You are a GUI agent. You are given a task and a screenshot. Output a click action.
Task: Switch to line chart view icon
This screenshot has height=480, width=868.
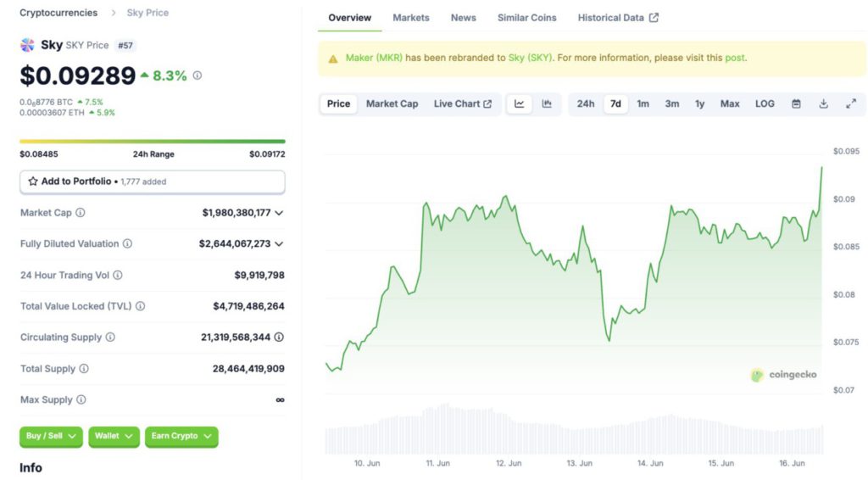tap(520, 103)
